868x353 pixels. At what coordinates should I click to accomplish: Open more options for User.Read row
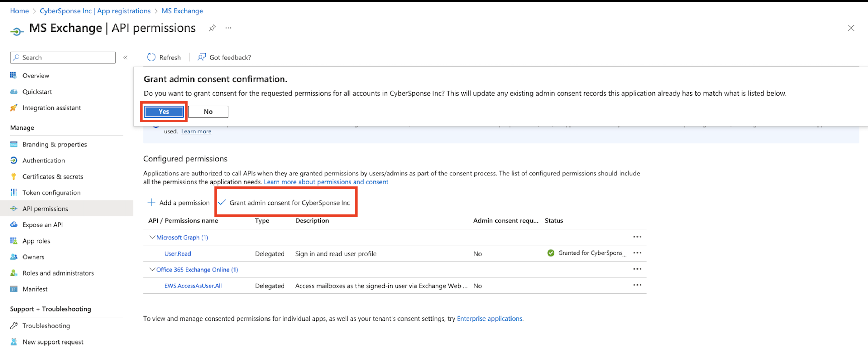tap(637, 253)
